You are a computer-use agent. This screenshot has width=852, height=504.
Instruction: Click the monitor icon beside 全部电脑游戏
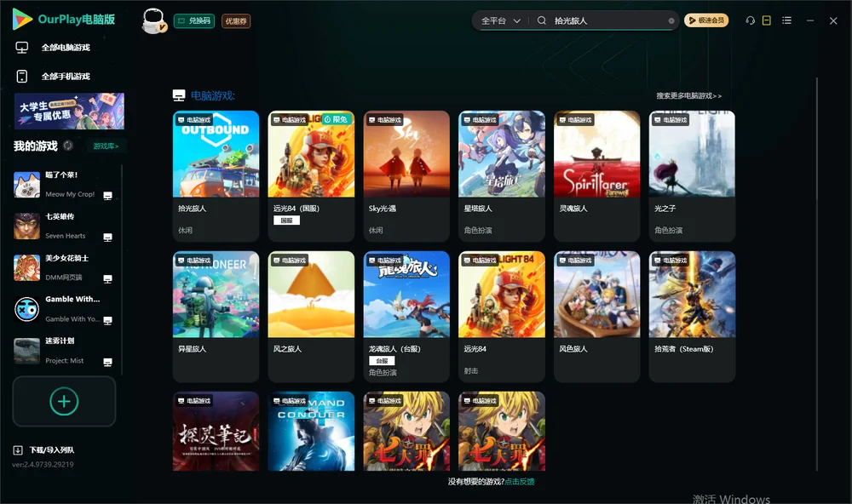click(x=22, y=48)
